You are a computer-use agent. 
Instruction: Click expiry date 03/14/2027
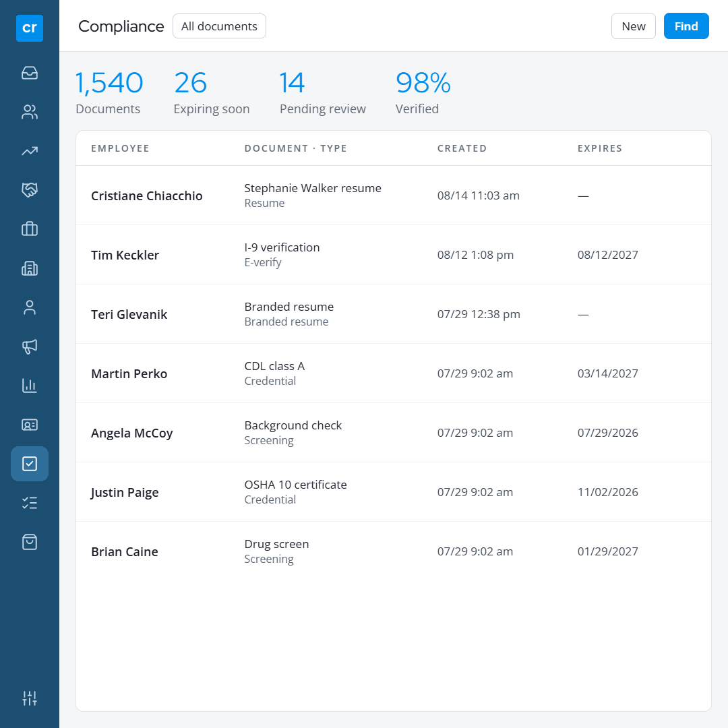pos(607,373)
